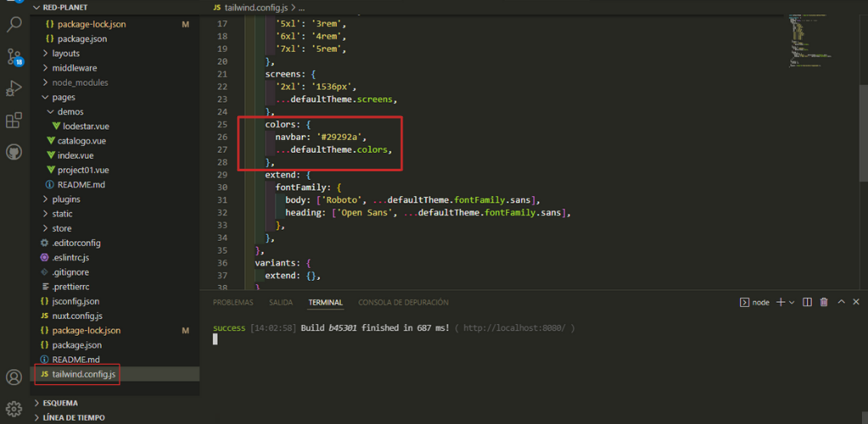Open .gitignore file
The image size is (868, 424).
70,272
